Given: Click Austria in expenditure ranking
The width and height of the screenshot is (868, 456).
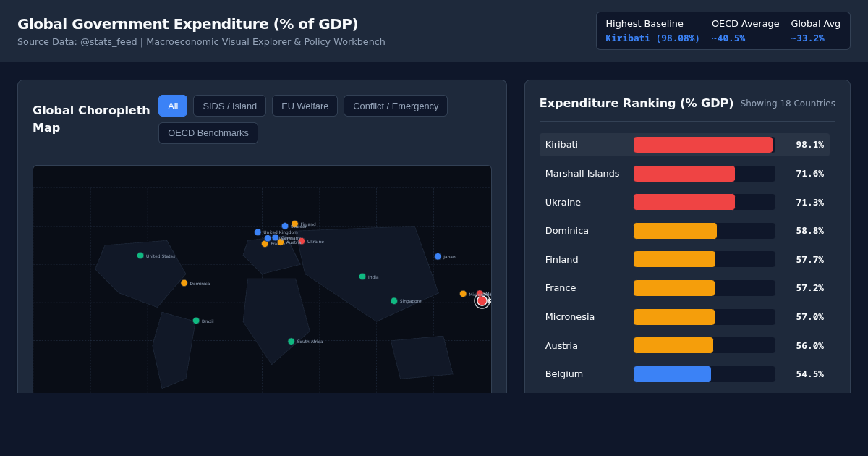Looking at the screenshot, I should (x=561, y=346).
